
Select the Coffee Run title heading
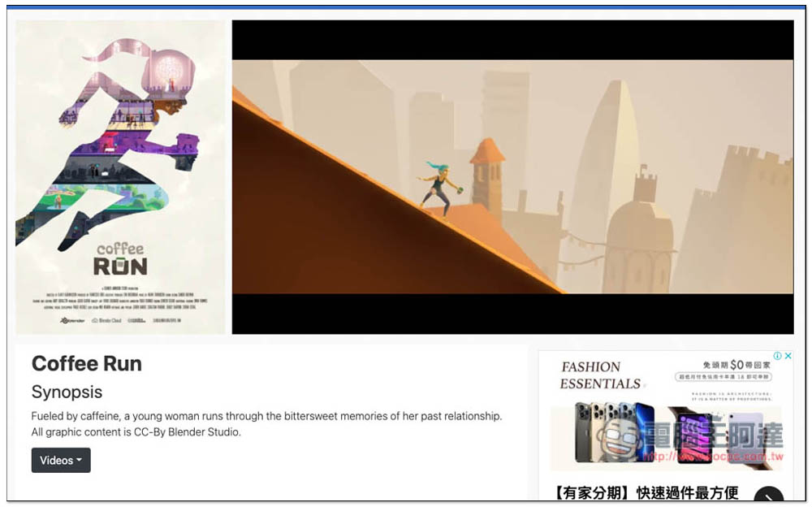point(87,363)
